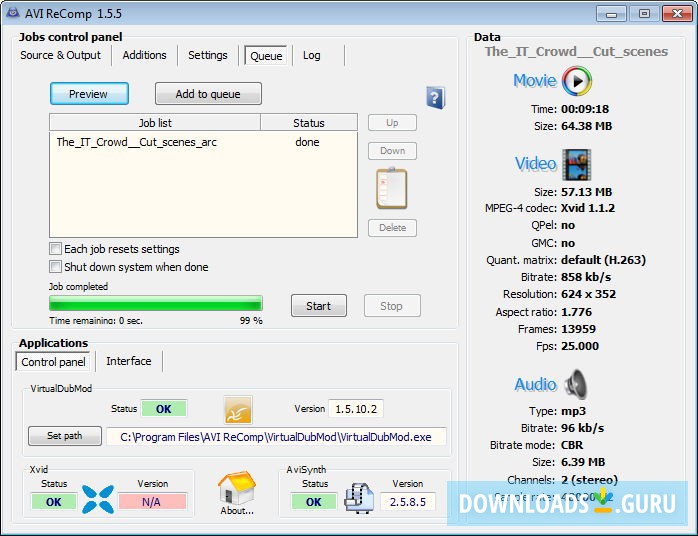This screenshot has height=536, width=698.
Task: Click the job completed progress bar
Action: tap(156, 304)
